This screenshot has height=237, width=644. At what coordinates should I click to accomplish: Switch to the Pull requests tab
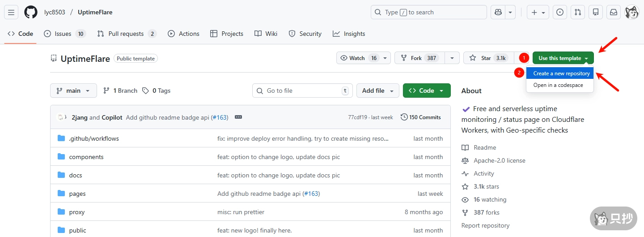point(126,34)
